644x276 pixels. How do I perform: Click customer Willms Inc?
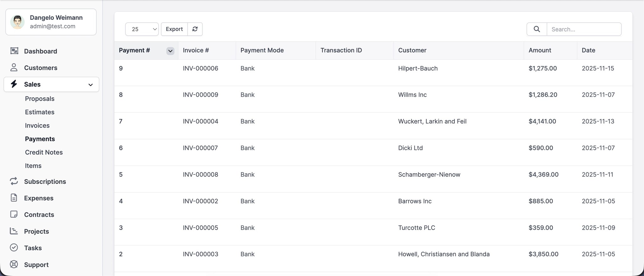coord(413,95)
